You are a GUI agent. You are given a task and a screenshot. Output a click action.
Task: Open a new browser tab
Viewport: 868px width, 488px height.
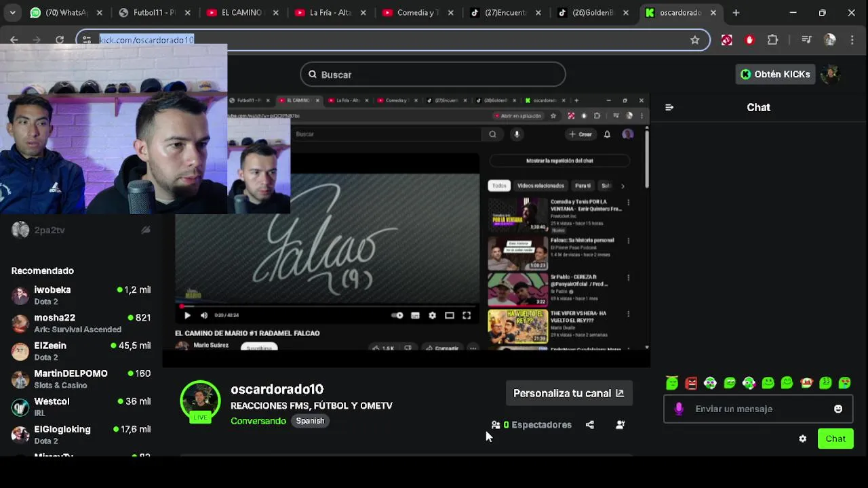[736, 13]
